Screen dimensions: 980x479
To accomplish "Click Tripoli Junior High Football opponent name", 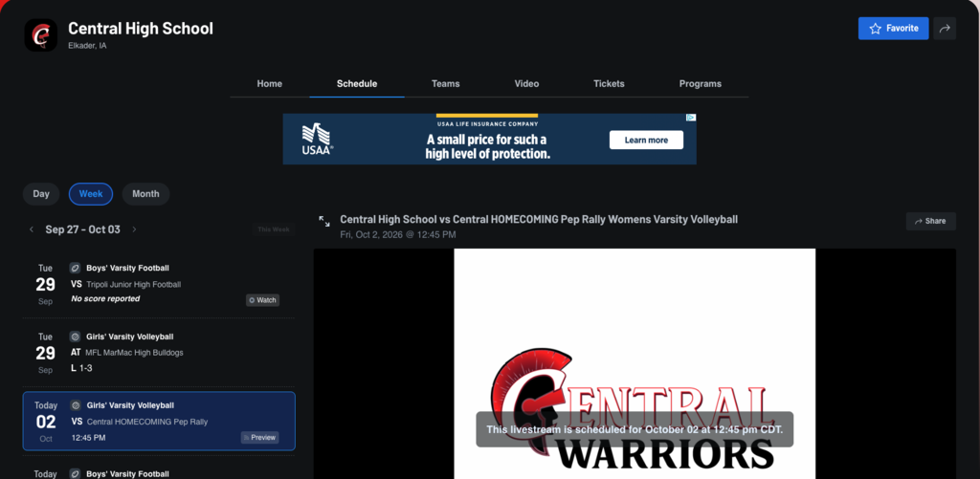I will 134,285.
